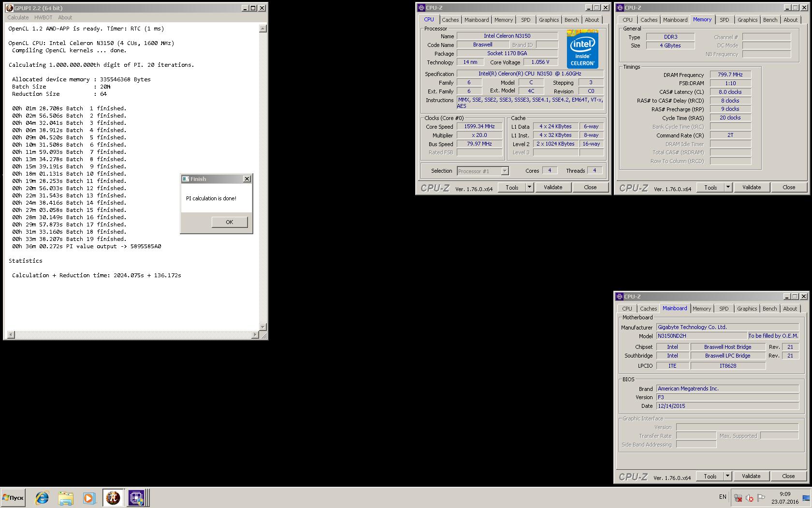812x508 pixels.
Task: Click the title icon of the Mainboard CPU-Z window
Action: [619, 297]
